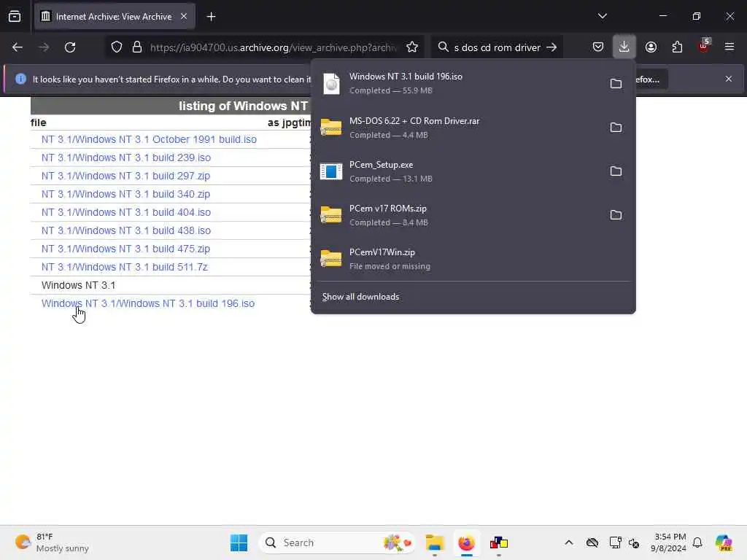The image size is (747, 560).
Task: Submit search with arrow button
Action: point(551,47)
